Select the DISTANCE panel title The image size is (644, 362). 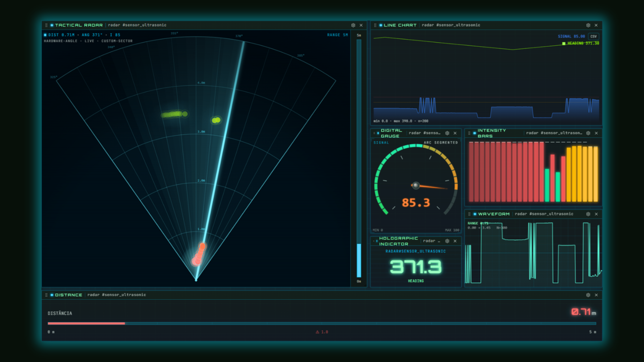68,295
